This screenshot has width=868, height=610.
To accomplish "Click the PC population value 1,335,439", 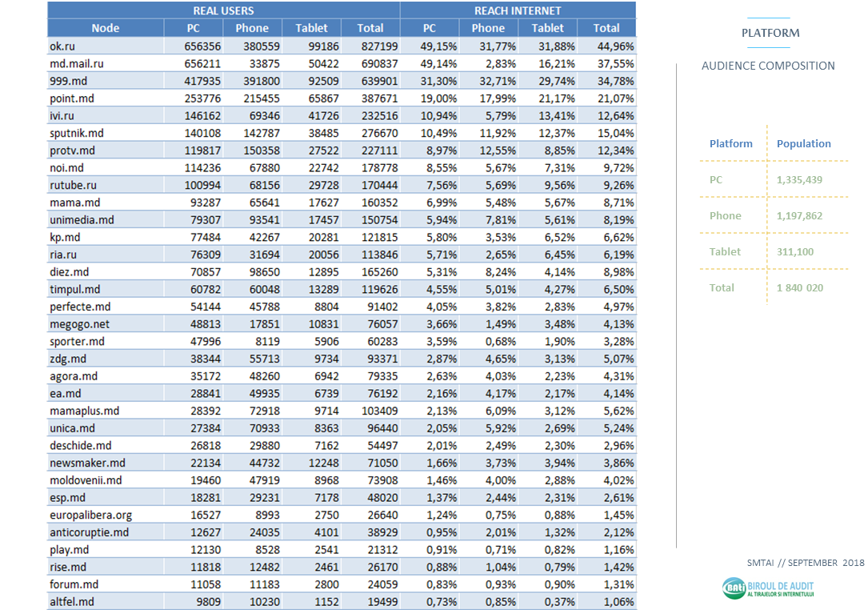I will pyautogui.click(x=799, y=180).
